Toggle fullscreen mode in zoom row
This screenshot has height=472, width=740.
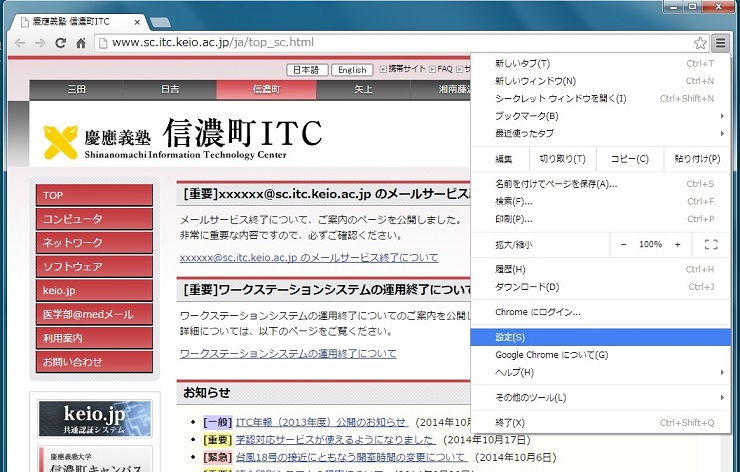click(x=711, y=244)
